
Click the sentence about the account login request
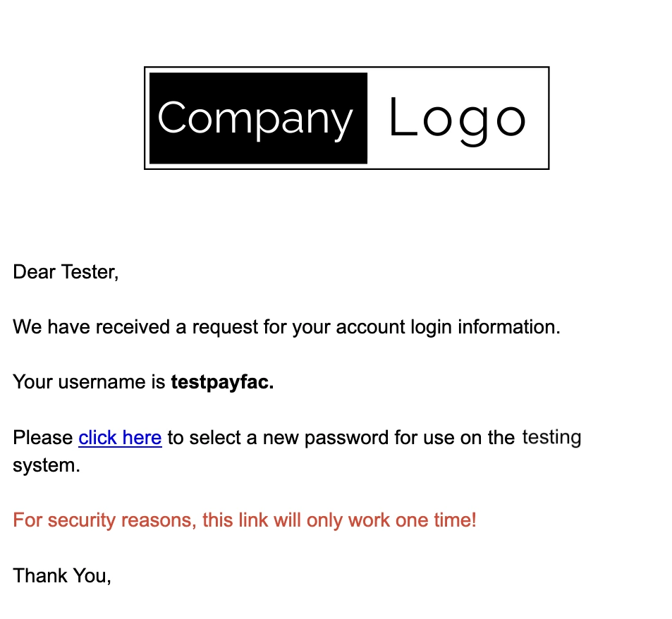click(286, 327)
